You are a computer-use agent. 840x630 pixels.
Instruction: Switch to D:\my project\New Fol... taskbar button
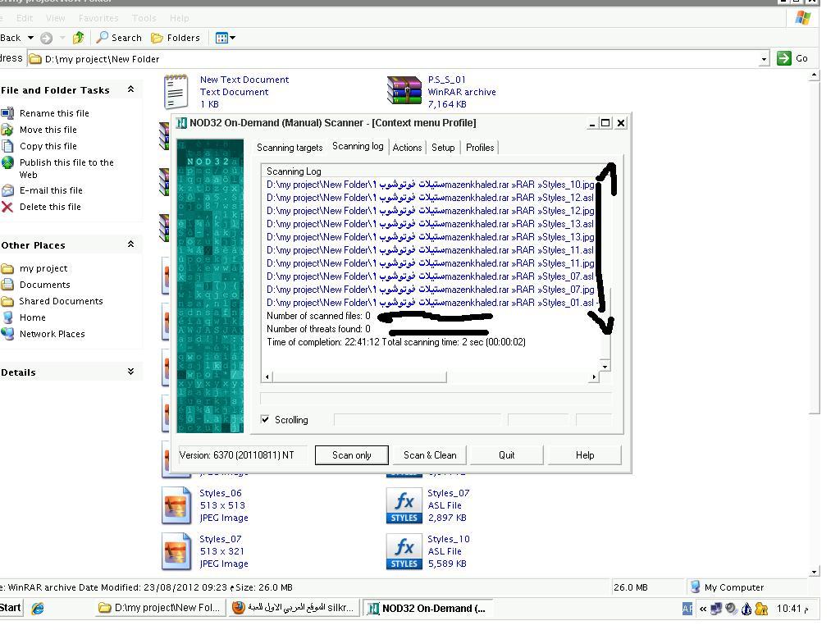161,608
